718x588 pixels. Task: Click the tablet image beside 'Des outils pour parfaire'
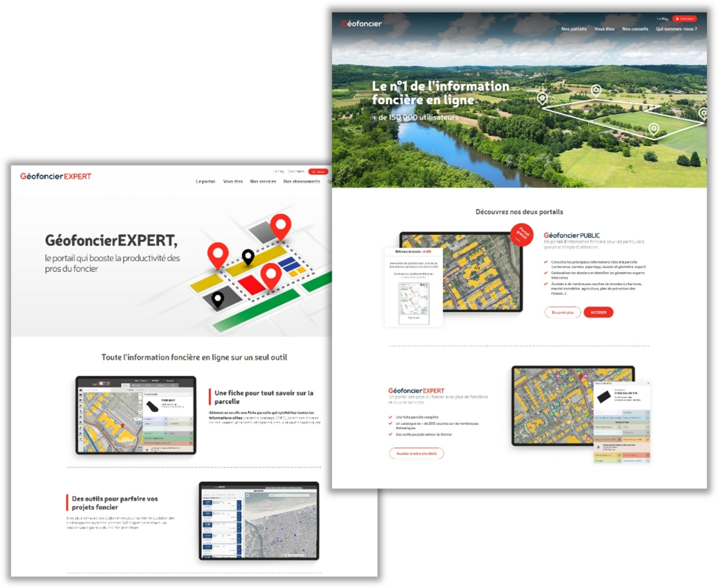coord(259,521)
